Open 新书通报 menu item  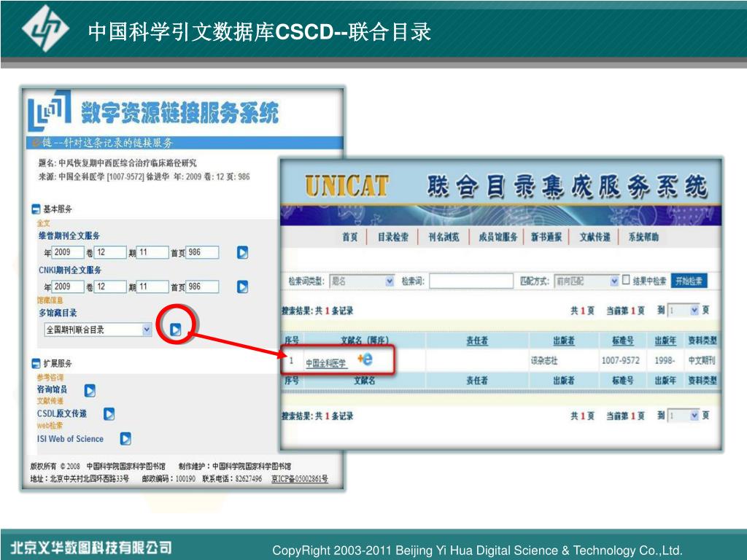point(546,237)
